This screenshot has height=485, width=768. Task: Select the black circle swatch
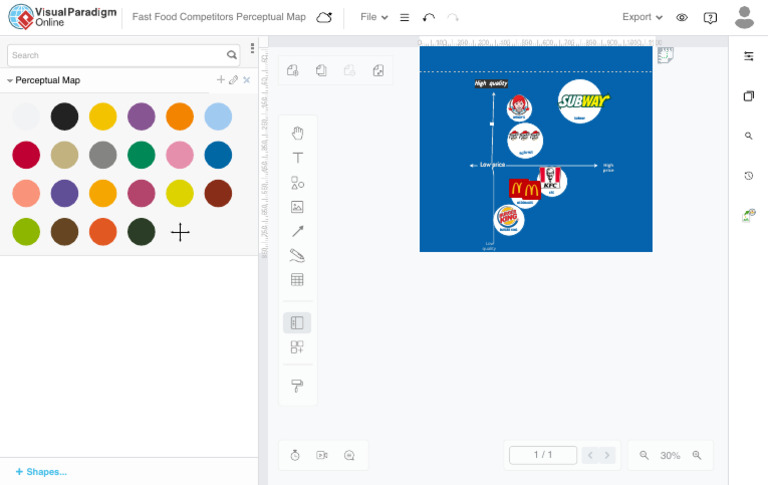[x=64, y=117]
